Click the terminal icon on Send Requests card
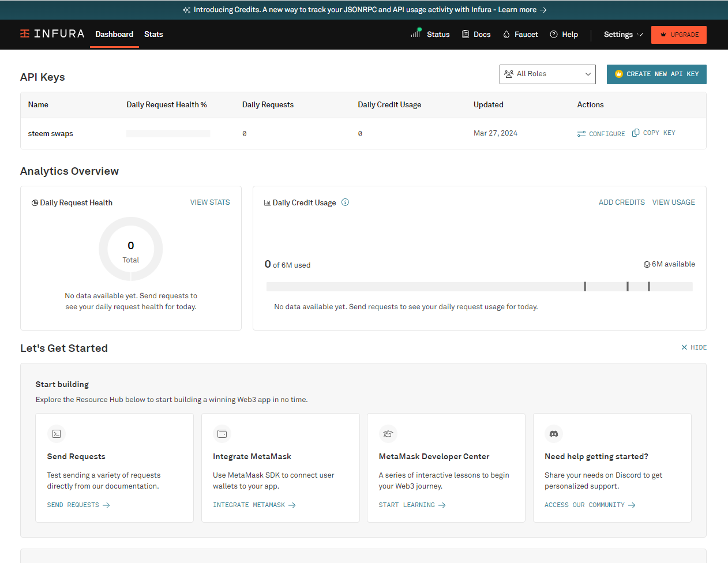Image resolution: width=728 pixels, height=563 pixels. point(57,434)
